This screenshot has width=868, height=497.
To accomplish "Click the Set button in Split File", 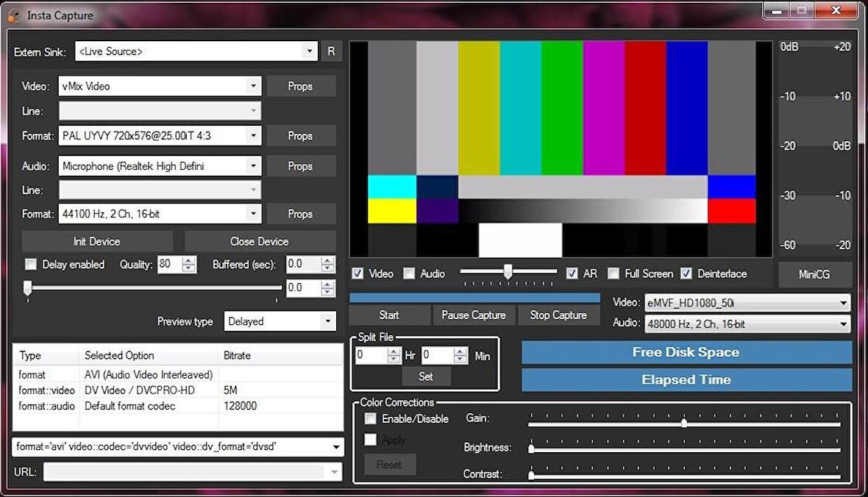I will coord(426,376).
